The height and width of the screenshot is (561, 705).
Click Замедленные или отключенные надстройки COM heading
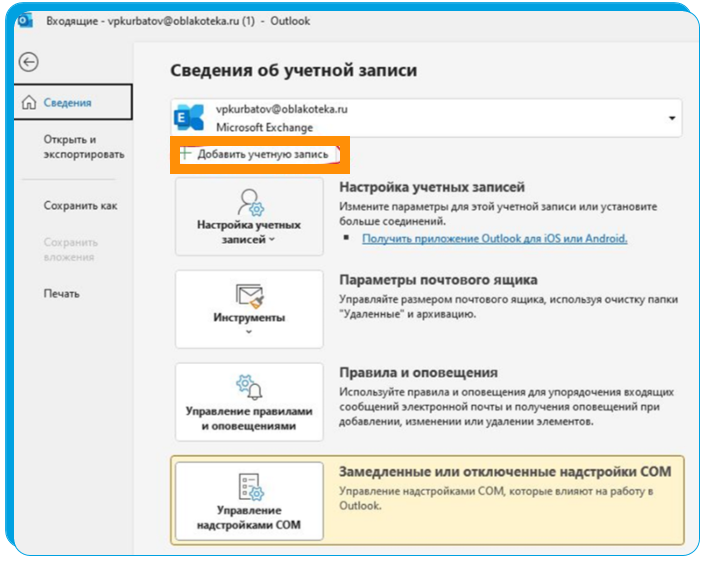coord(505,472)
